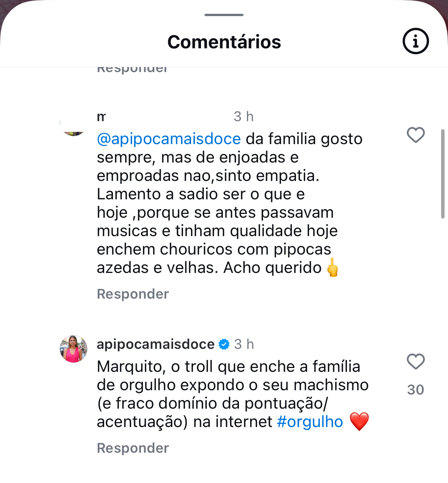Screen dimensions: 448x483
Task: Open the comments info icon
Action: click(415, 41)
